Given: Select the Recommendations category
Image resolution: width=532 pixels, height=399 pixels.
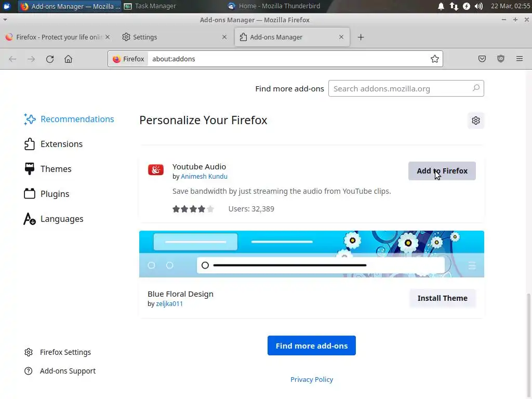Looking at the screenshot, I should coord(69,119).
